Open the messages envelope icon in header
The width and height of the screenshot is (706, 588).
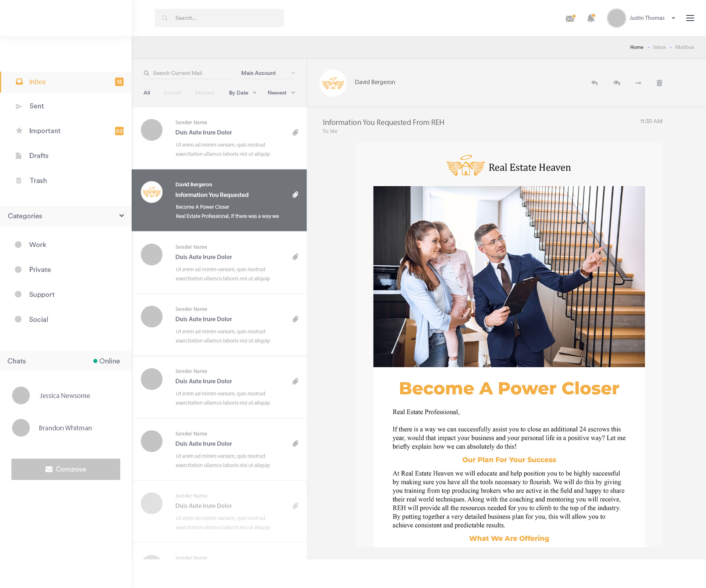pyautogui.click(x=570, y=18)
